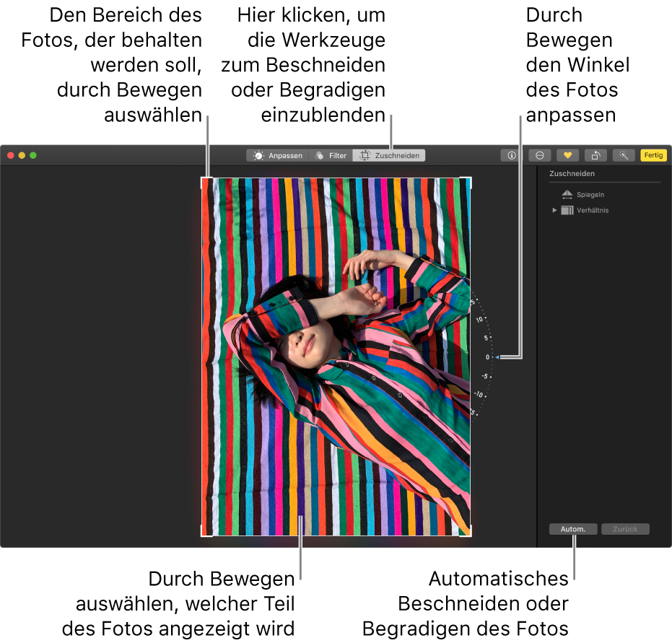Toggle the favorite heart button
672x643 pixels.
click(x=567, y=155)
